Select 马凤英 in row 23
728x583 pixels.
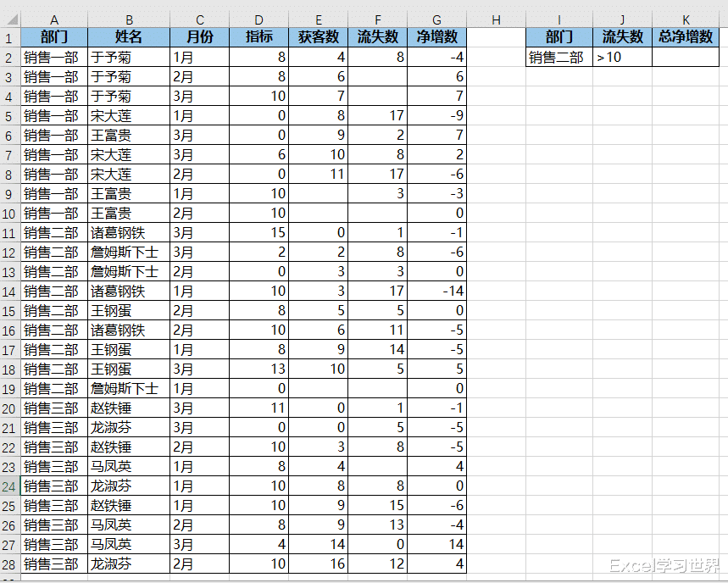click(129, 467)
